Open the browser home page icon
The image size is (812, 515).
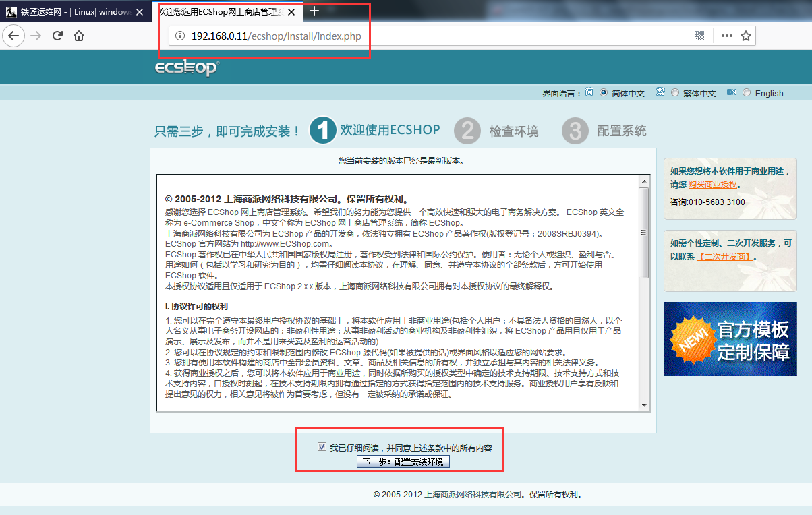(79, 36)
